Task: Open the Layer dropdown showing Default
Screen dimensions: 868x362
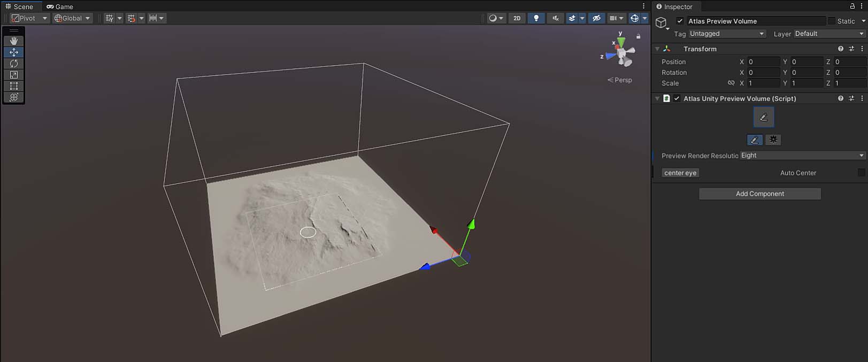Action: (829, 34)
